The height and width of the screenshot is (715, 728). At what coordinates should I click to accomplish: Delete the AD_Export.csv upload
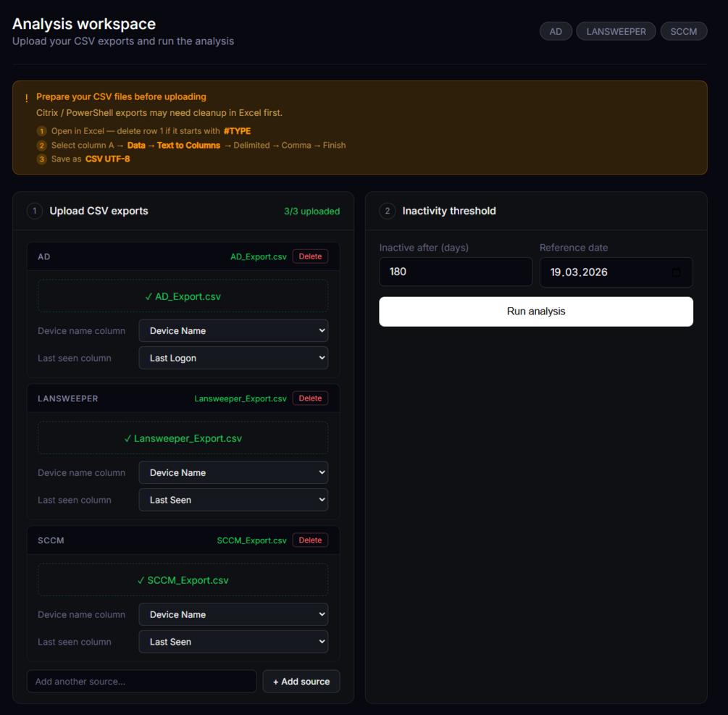coord(310,256)
